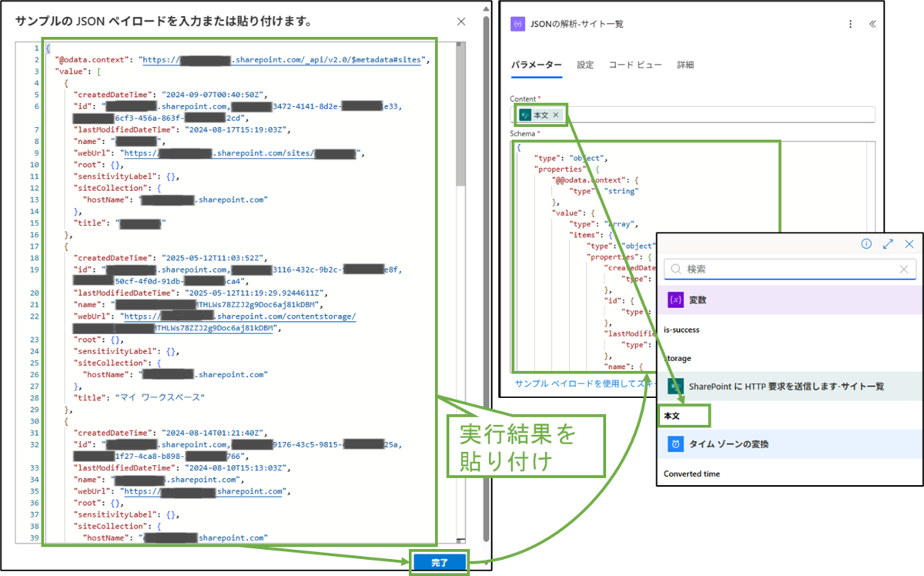The width and height of the screenshot is (924, 576).
Task: Select 本文 in the dynamic content list
Action: [x=674, y=416]
